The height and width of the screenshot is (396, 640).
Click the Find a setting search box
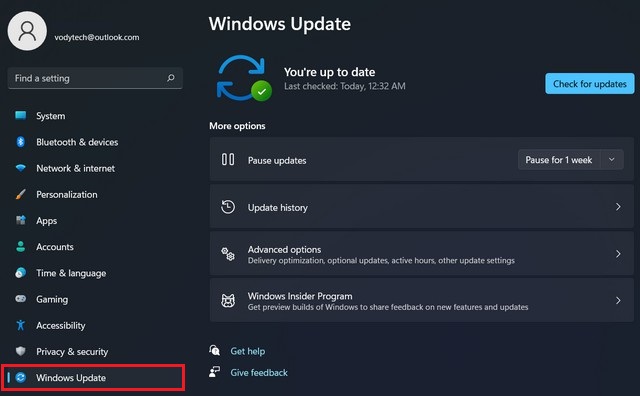click(95, 78)
